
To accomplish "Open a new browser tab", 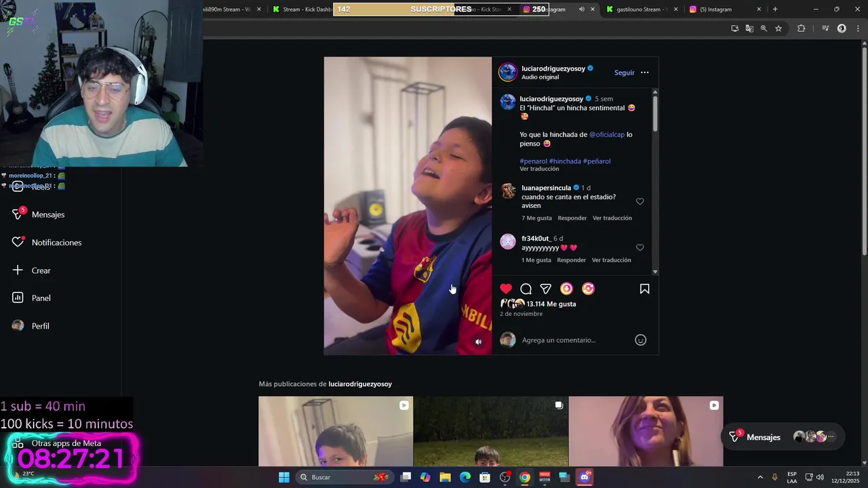I will (775, 9).
